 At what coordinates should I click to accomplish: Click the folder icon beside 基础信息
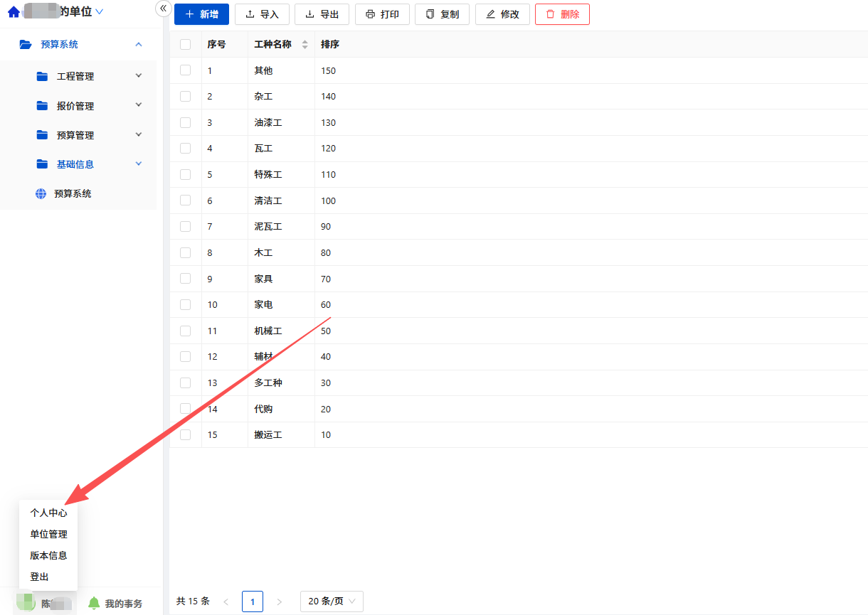[42, 164]
